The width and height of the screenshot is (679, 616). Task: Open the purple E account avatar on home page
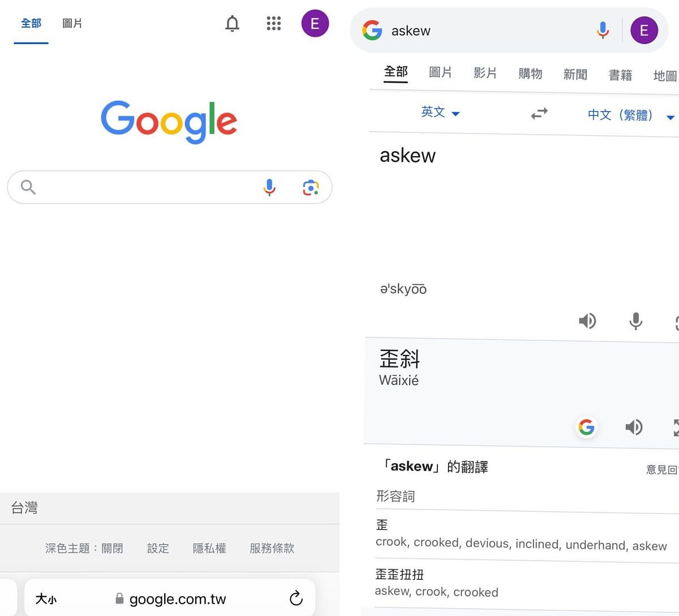315,24
